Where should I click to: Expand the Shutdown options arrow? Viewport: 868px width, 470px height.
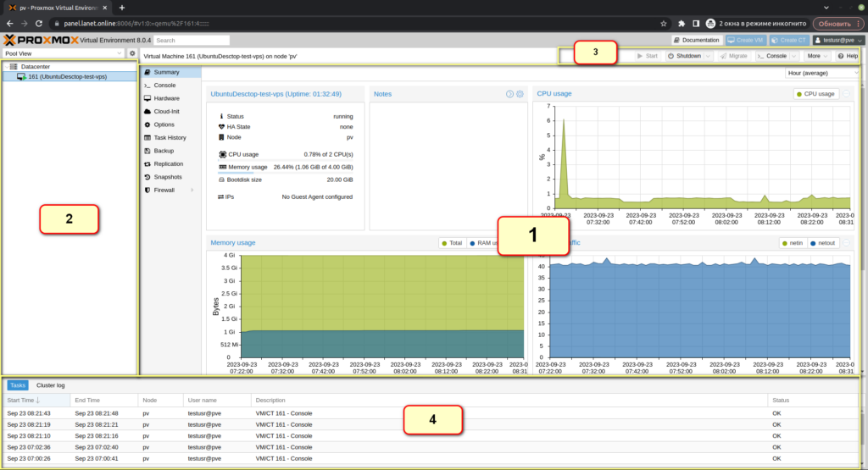coord(709,56)
